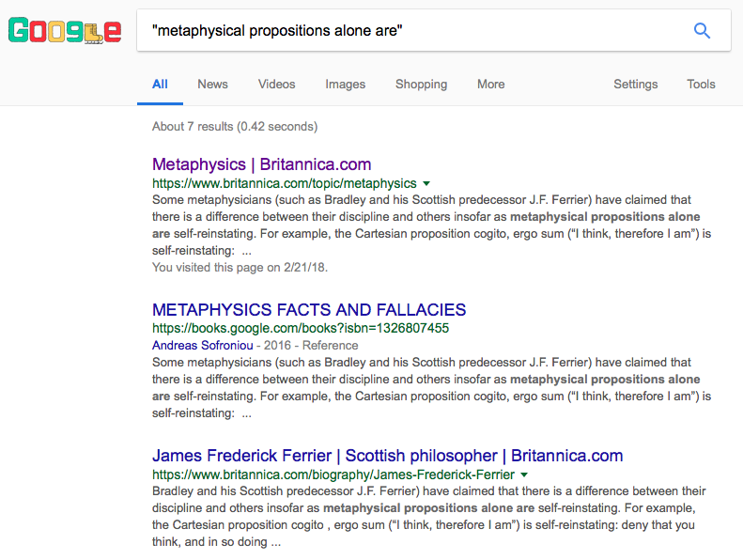The width and height of the screenshot is (743, 560).
Task: Click the 'About 7 results' stats text
Action: [x=235, y=127]
